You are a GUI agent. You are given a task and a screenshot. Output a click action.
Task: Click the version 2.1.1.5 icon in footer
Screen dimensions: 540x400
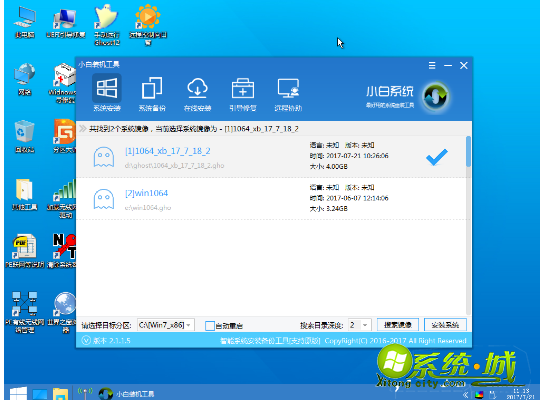(86, 341)
